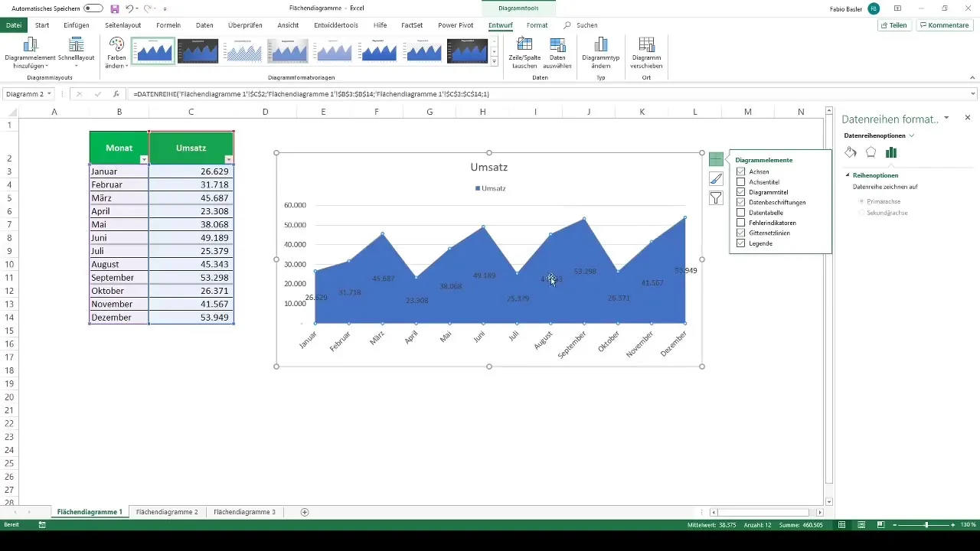Open the Format ribbon tab

point(537,25)
